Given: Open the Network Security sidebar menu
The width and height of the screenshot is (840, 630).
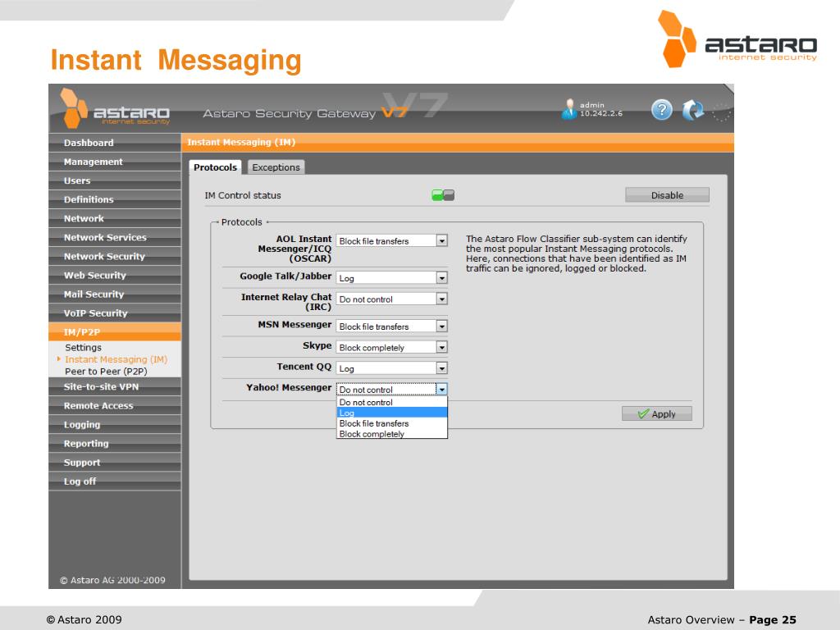Looking at the screenshot, I should (x=115, y=256).
